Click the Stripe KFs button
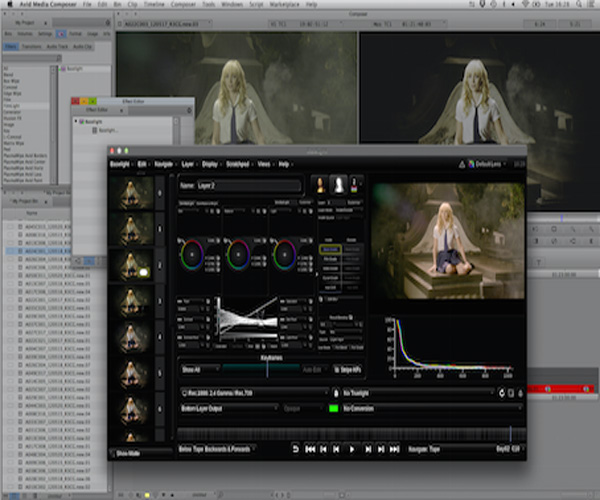The height and width of the screenshot is (500, 600). click(x=347, y=370)
